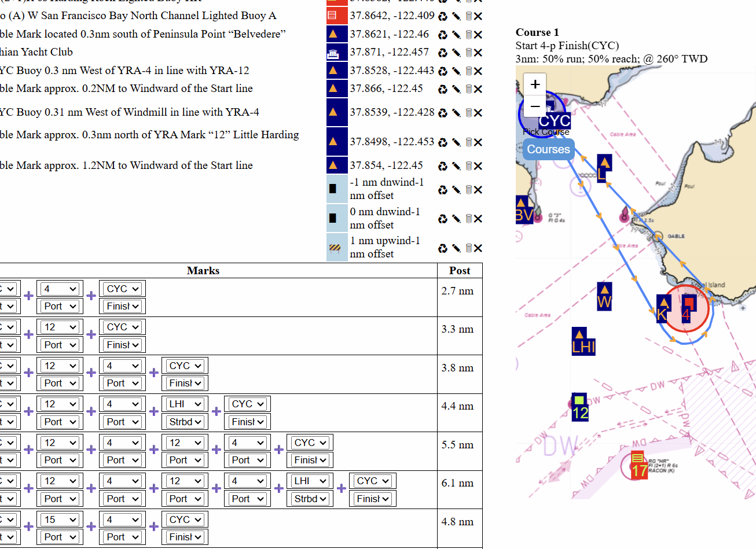
Task: Open the LHI mark dropdown in 4.4 nm course
Action: (x=185, y=404)
